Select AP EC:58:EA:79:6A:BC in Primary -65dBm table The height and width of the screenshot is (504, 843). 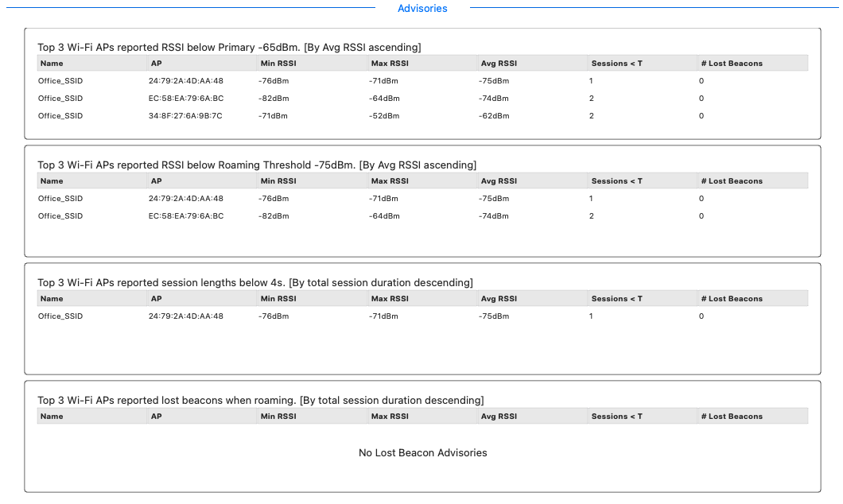pyautogui.click(x=185, y=99)
